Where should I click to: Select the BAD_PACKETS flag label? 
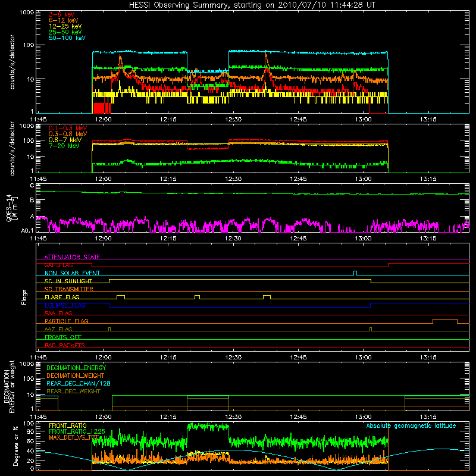65,345
